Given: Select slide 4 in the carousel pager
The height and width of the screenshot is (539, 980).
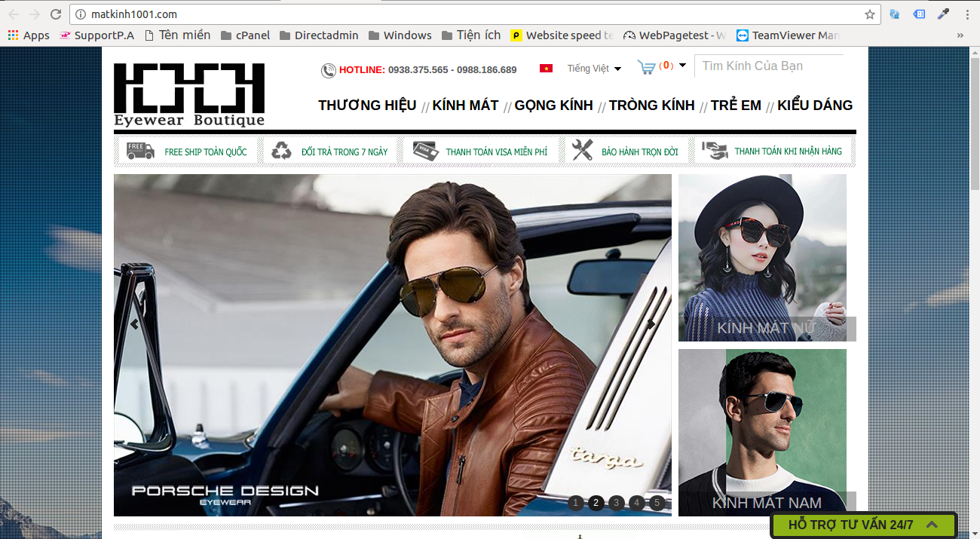Looking at the screenshot, I should (637, 503).
